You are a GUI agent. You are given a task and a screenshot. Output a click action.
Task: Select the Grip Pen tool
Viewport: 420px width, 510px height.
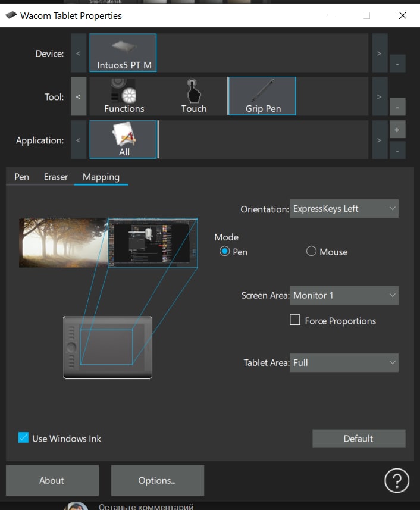pyautogui.click(x=262, y=96)
